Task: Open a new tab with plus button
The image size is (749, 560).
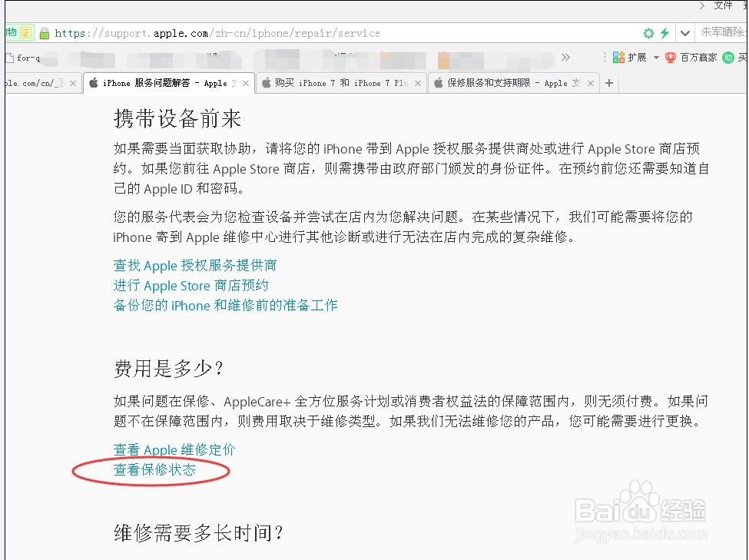Action: 609,83
